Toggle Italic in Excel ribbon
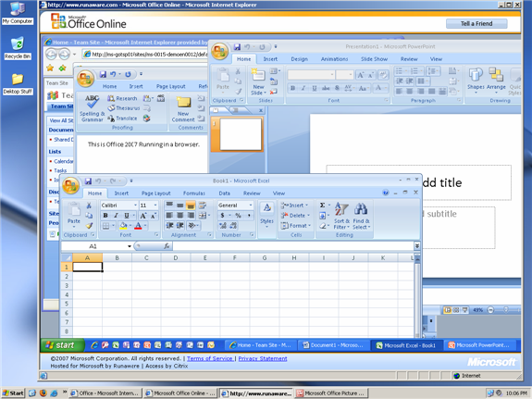 (116, 216)
